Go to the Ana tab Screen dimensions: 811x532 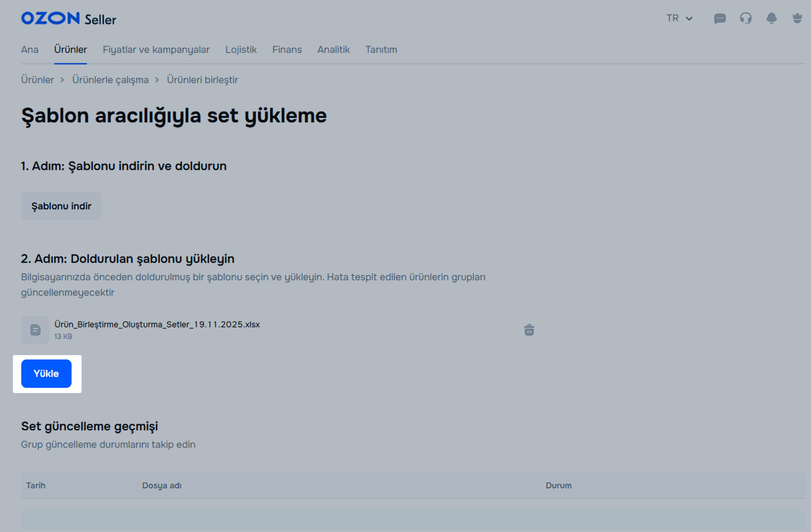(30, 50)
